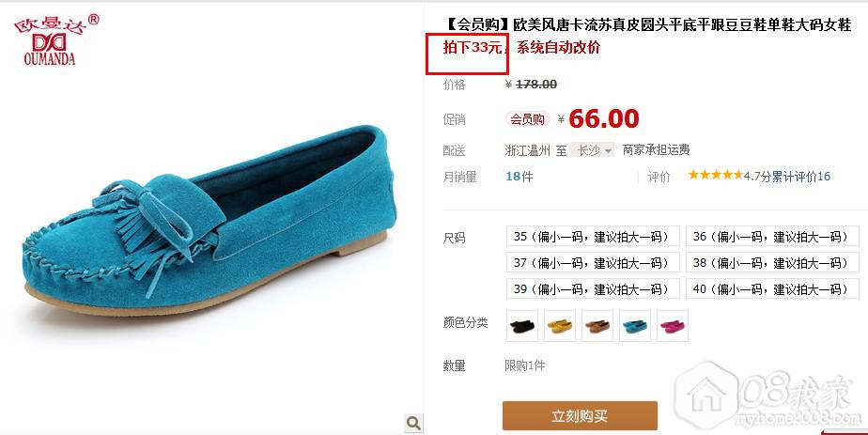Pick size 39 option
The image size is (868, 435).
coord(593,288)
